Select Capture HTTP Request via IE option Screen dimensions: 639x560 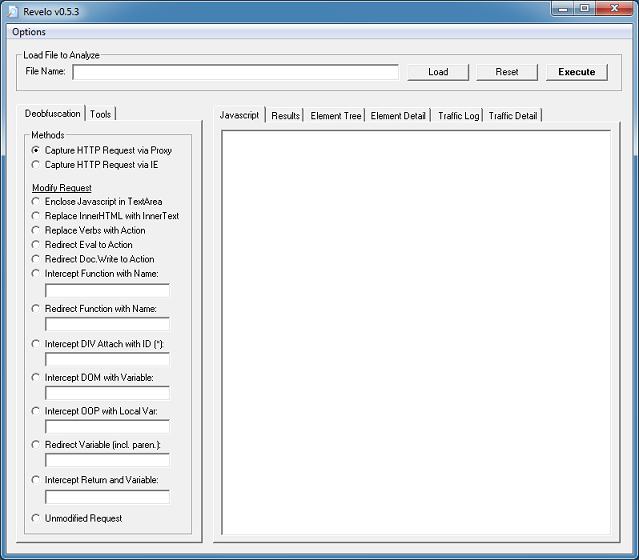click(x=37, y=165)
